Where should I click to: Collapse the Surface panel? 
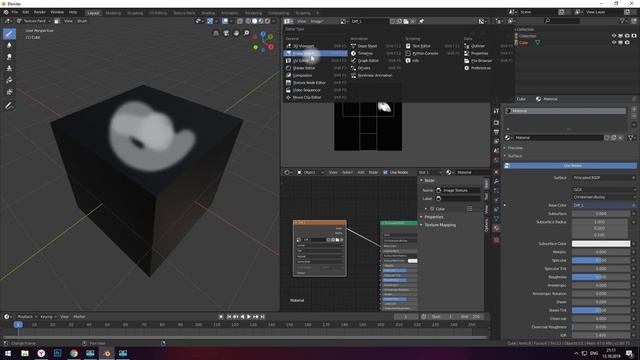[515, 156]
